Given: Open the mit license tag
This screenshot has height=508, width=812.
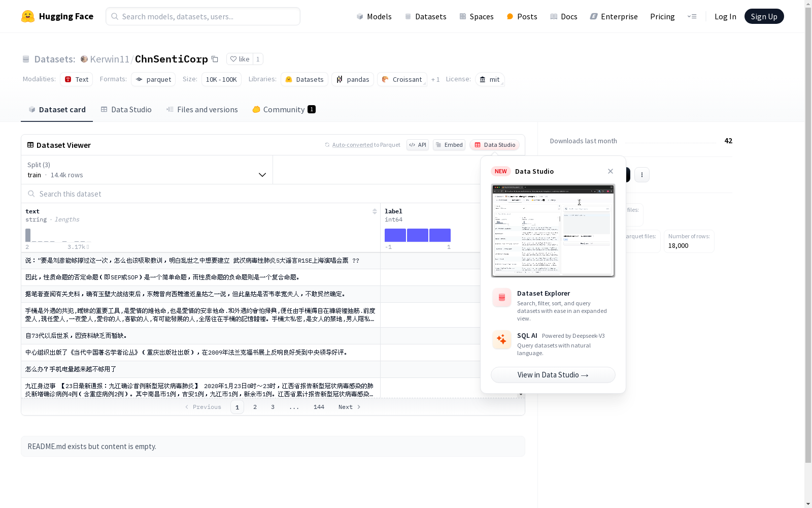Looking at the screenshot, I should coord(490,79).
